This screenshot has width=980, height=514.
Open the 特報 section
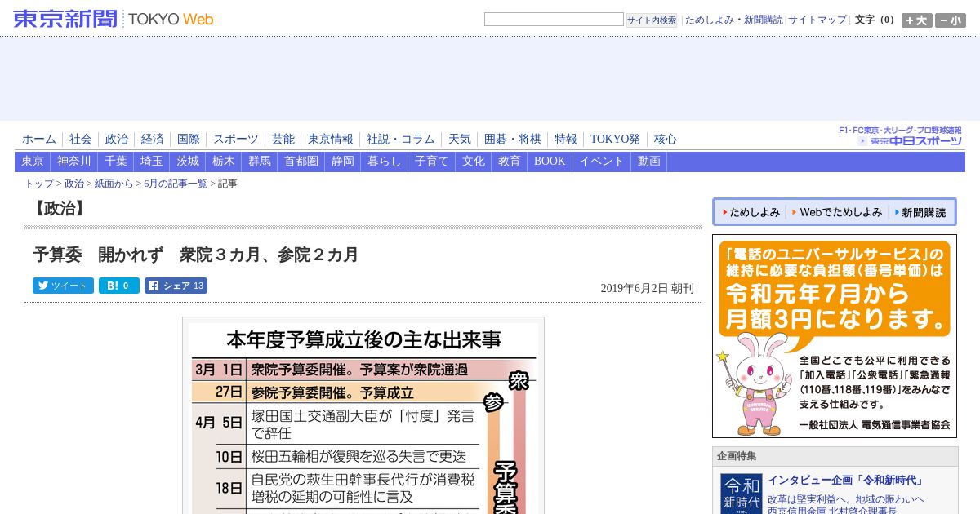[566, 140]
